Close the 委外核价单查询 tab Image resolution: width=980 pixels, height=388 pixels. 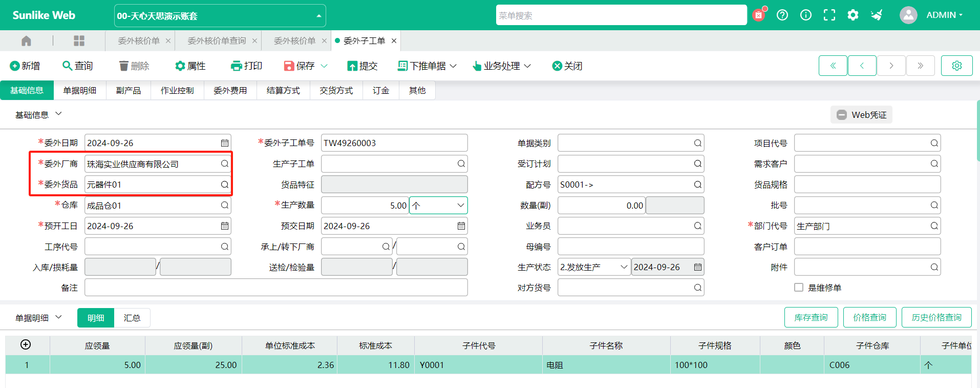point(254,41)
